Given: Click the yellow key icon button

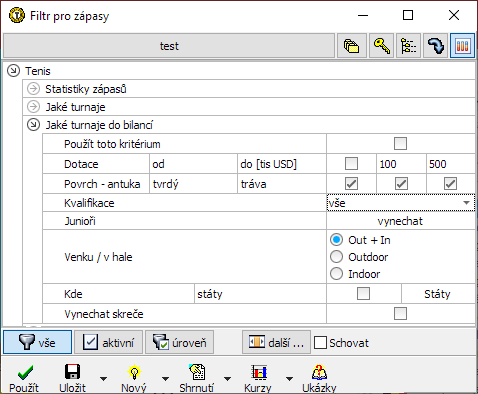Looking at the screenshot, I should point(381,46).
